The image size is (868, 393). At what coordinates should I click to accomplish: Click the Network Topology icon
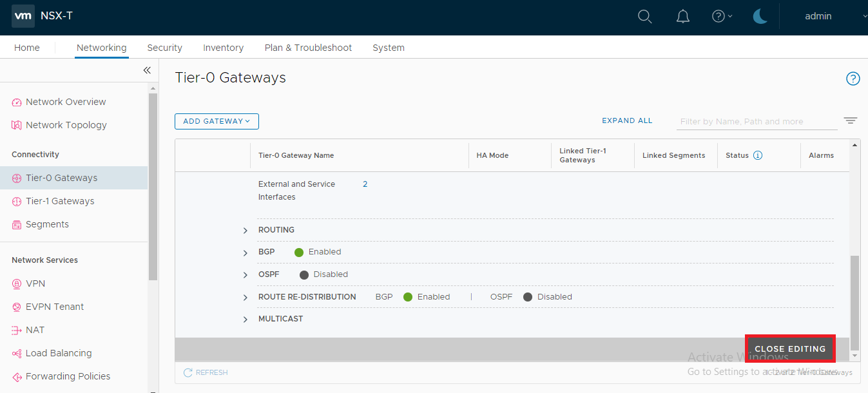click(17, 125)
